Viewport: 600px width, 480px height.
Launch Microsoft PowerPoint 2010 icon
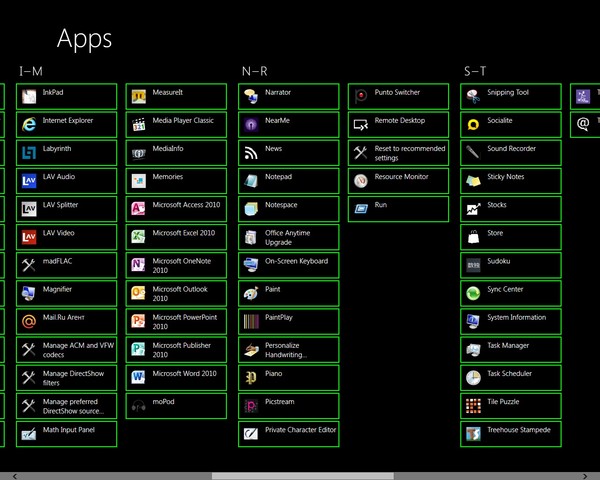point(139,322)
